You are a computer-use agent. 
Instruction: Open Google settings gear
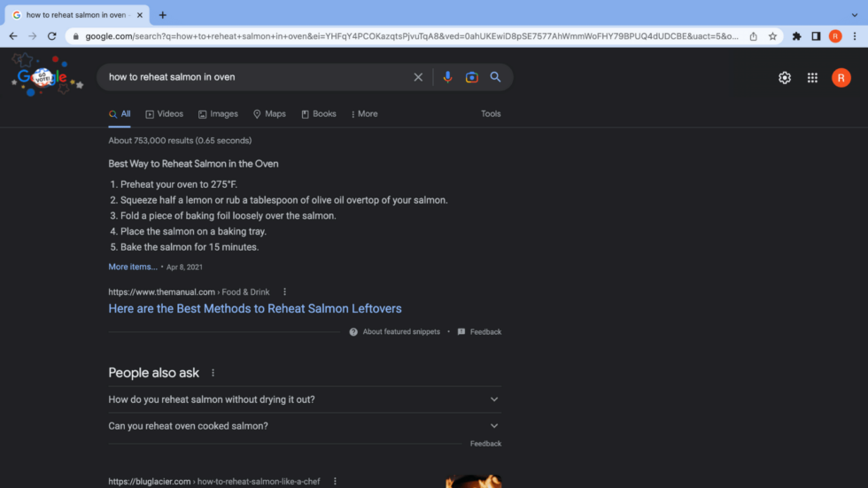click(784, 78)
